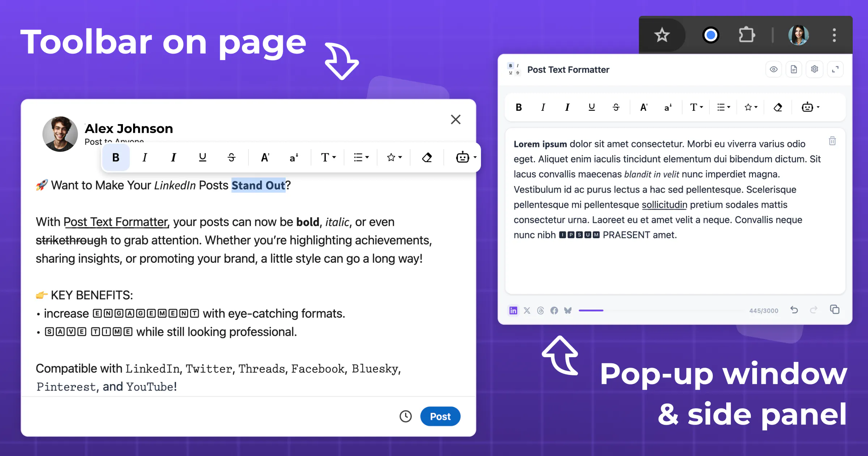This screenshot has height=456, width=868.
Task: Clear formatting with eraser in popup toolbar
Action: (778, 107)
